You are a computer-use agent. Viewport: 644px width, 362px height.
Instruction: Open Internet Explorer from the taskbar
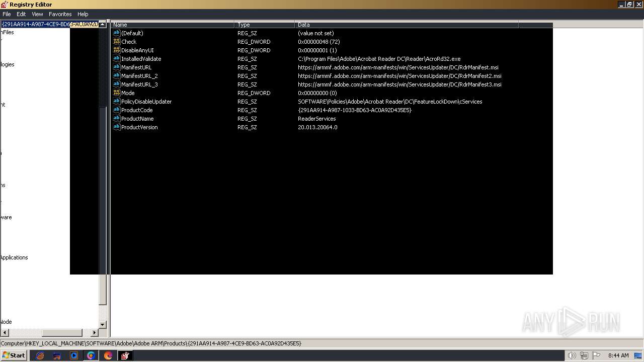point(40,355)
